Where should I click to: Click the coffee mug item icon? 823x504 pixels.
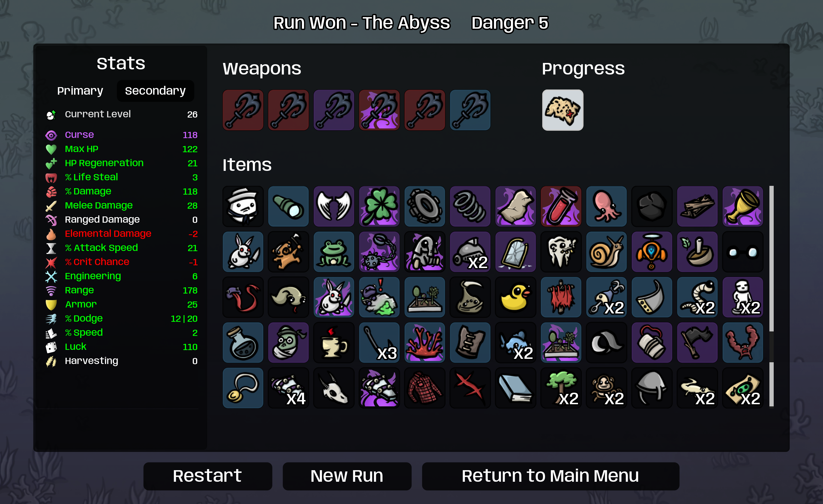click(x=334, y=342)
